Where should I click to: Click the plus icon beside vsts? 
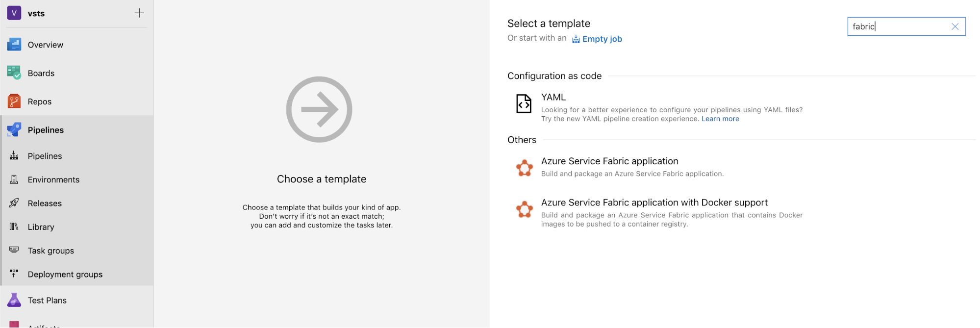click(139, 13)
